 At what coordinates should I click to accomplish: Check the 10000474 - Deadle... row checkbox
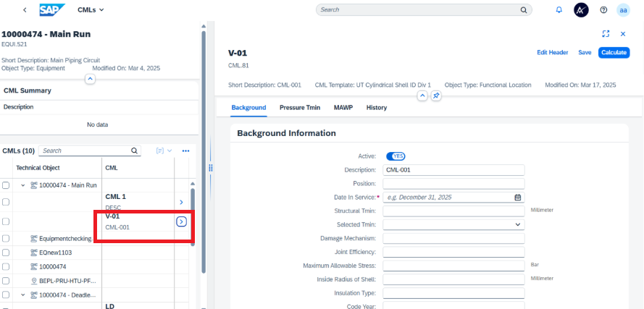coord(6,295)
